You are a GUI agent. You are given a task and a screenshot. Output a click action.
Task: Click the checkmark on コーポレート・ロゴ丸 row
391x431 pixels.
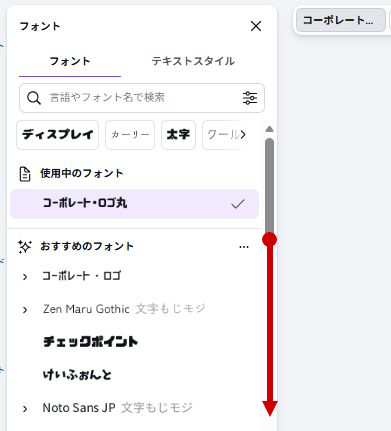(238, 204)
